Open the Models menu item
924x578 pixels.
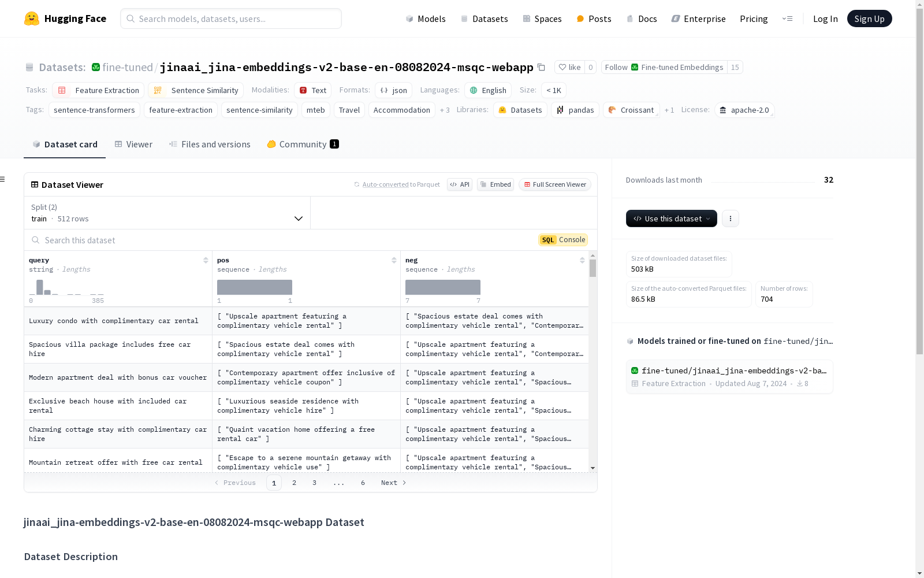tap(425, 18)
